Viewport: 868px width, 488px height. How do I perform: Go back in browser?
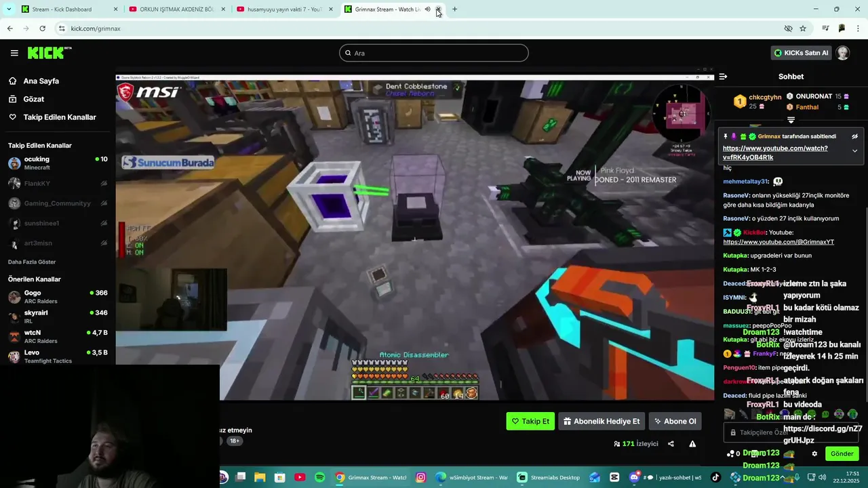9,28
